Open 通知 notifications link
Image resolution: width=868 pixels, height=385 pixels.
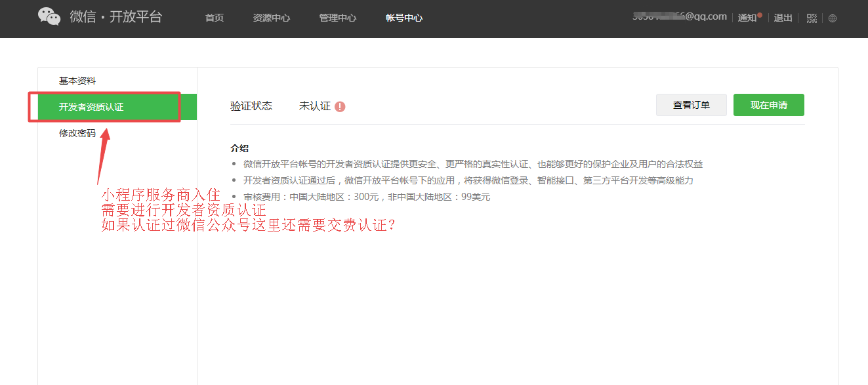point(747,18)
